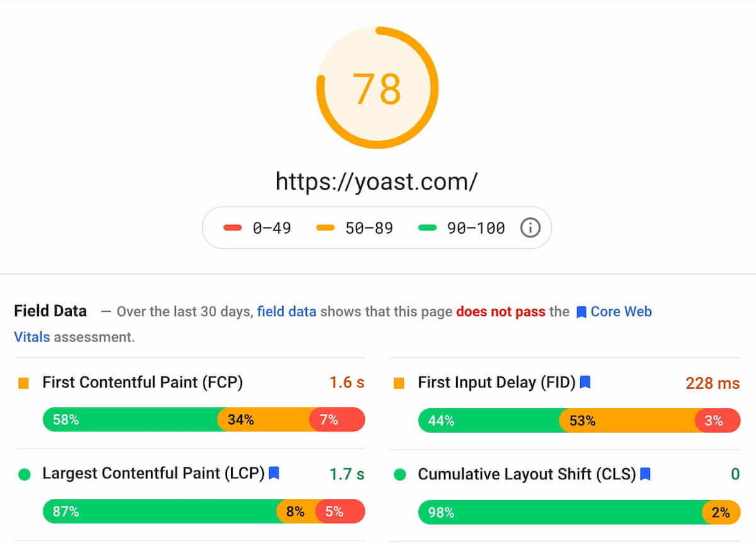Click the bookmark icon next to Cumulative Layout Shift
This screenshot has width=756, height=548.
point(645,474)
